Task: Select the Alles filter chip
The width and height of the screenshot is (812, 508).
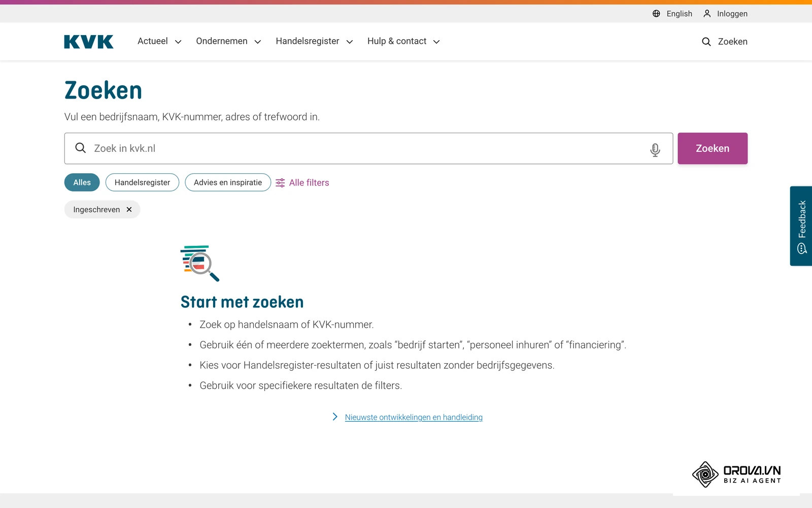Action: tap(82, 182)
